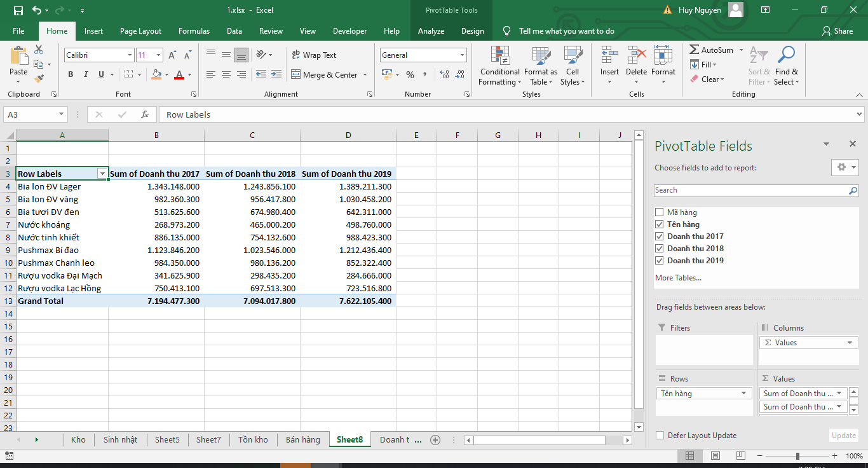Viewport: 868px width, 468px height.
Task: Click Decrease Font Size icon
Action: point(187,55)
